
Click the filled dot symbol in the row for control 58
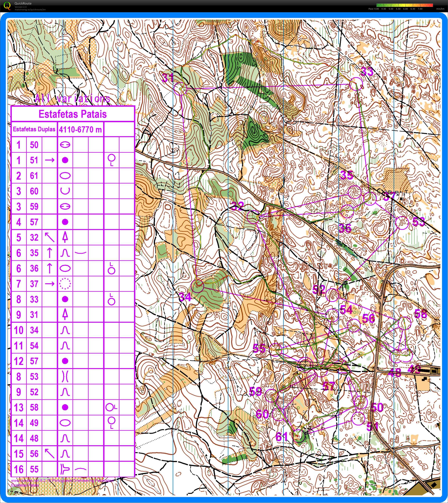[x=65, y=407]
